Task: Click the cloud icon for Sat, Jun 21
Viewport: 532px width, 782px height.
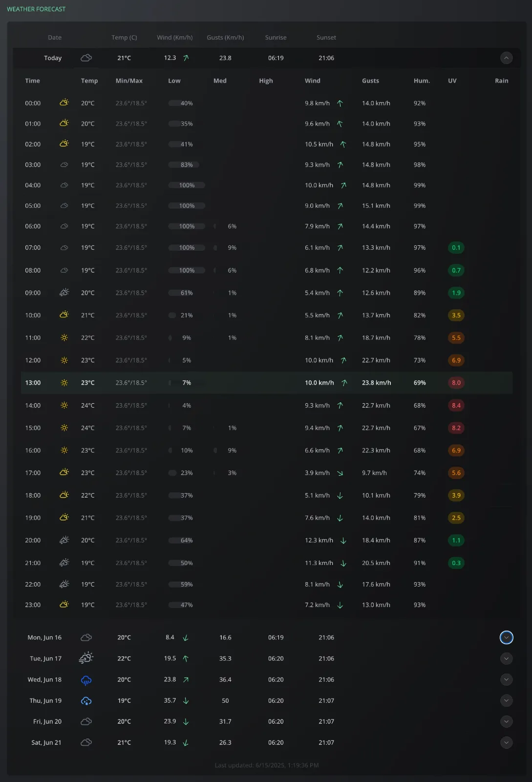Action: pos(86,743)
